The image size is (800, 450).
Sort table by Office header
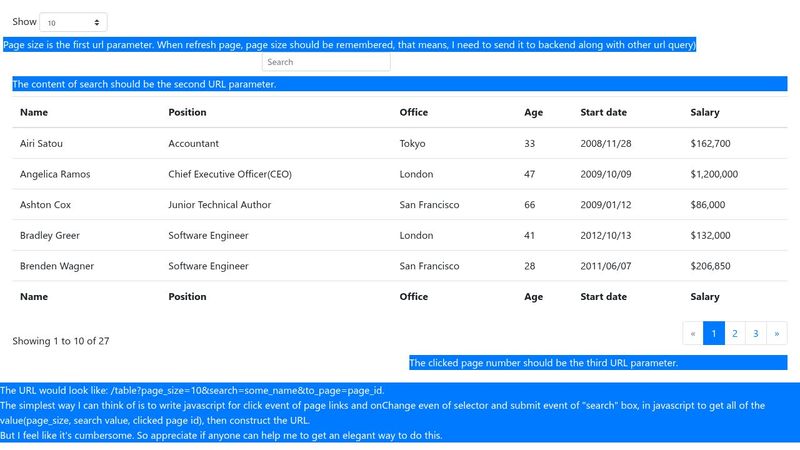[414, 112]
